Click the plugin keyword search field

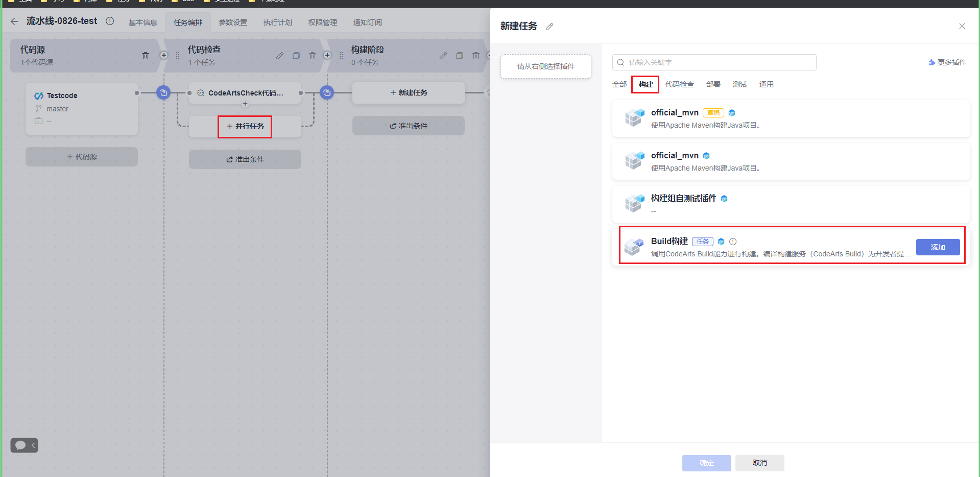[715, 62]
